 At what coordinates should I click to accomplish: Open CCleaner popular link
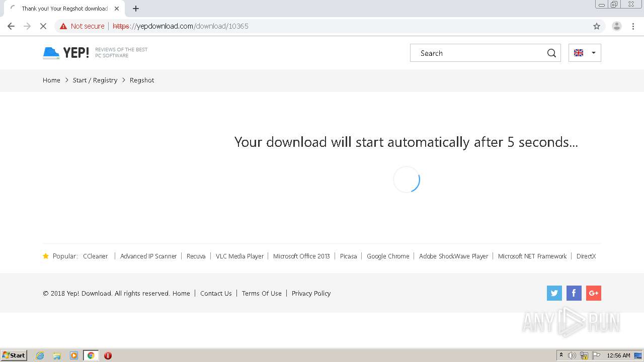96,256
